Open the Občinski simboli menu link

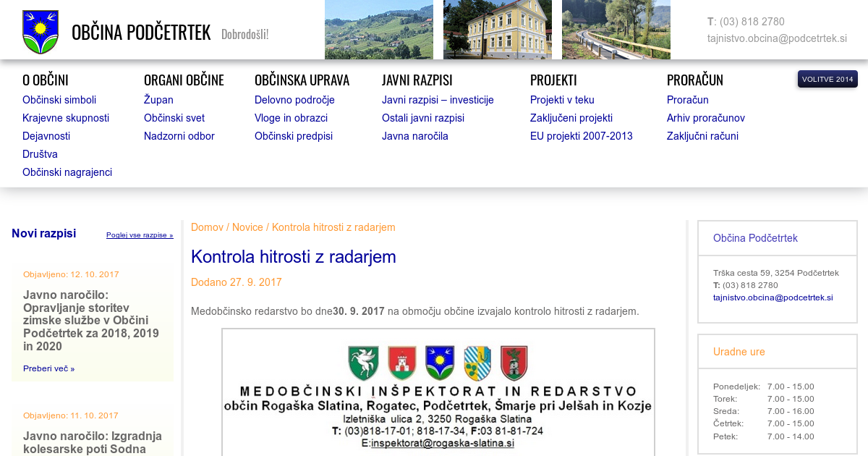coord(59,100)
